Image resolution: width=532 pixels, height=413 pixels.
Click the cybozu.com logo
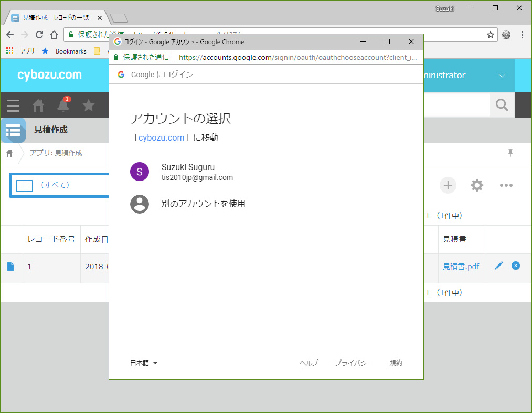point(49,75)
